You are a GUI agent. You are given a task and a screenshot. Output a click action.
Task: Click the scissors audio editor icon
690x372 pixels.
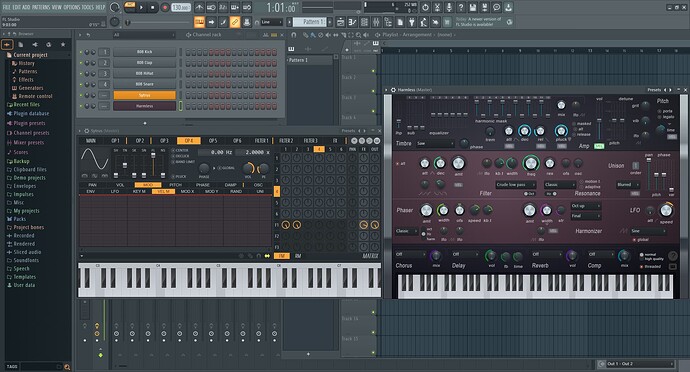(437, 7)
